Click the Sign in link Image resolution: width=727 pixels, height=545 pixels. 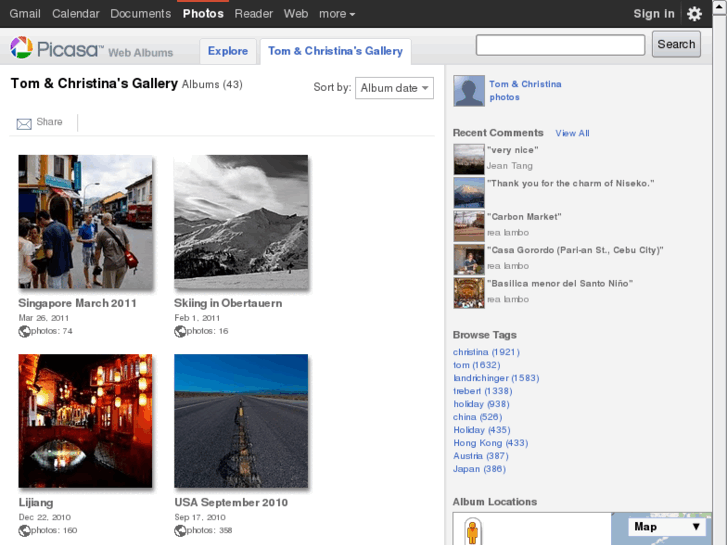654,14
